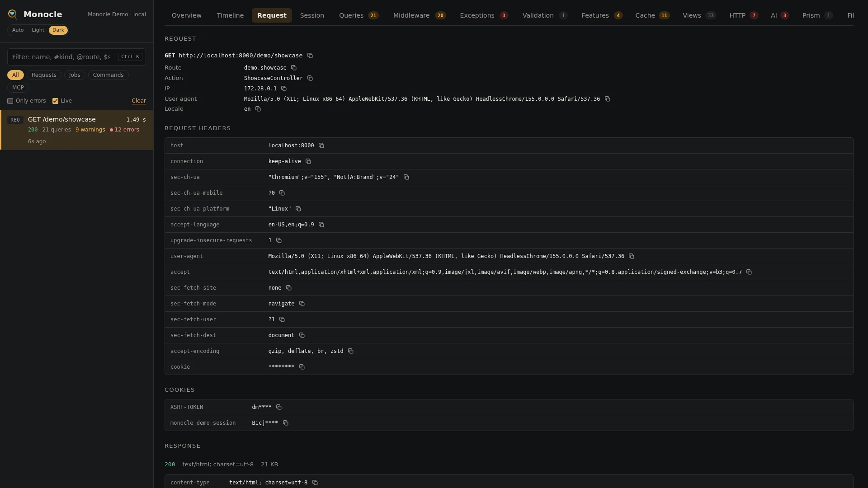Copy the request URL
Screen dimensions: 868x488
point(310,56)
